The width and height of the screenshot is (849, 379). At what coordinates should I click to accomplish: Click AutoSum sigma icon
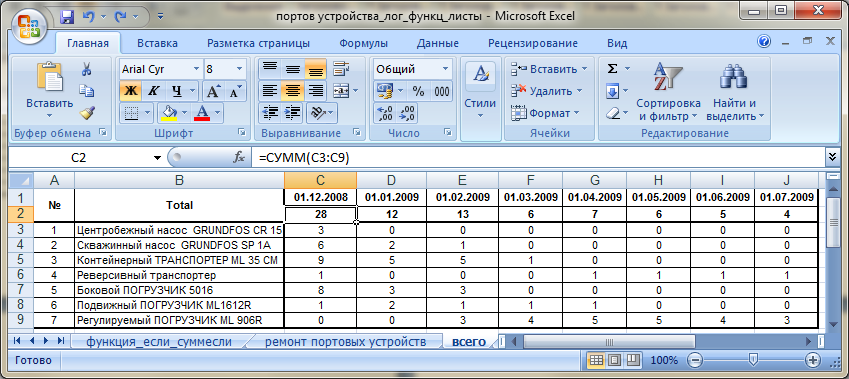coord(612,69)
